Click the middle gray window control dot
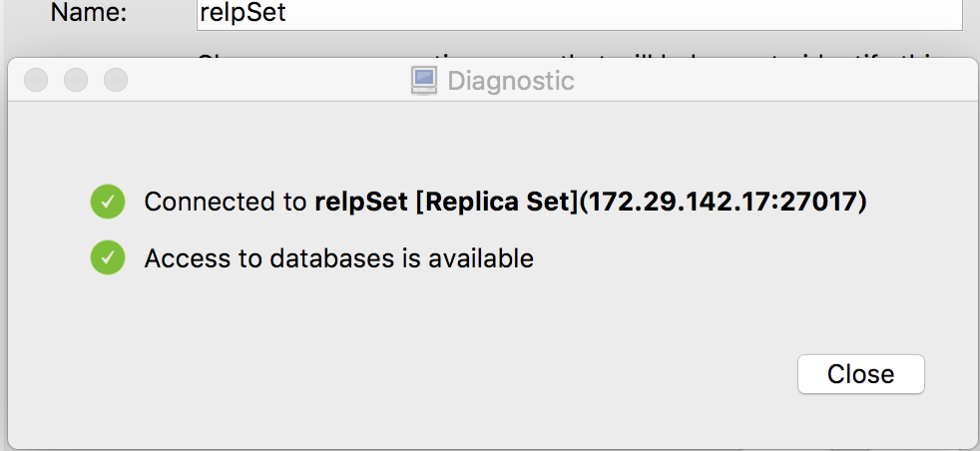The height and width of the screenshot is (451, 980). [76, 80]
